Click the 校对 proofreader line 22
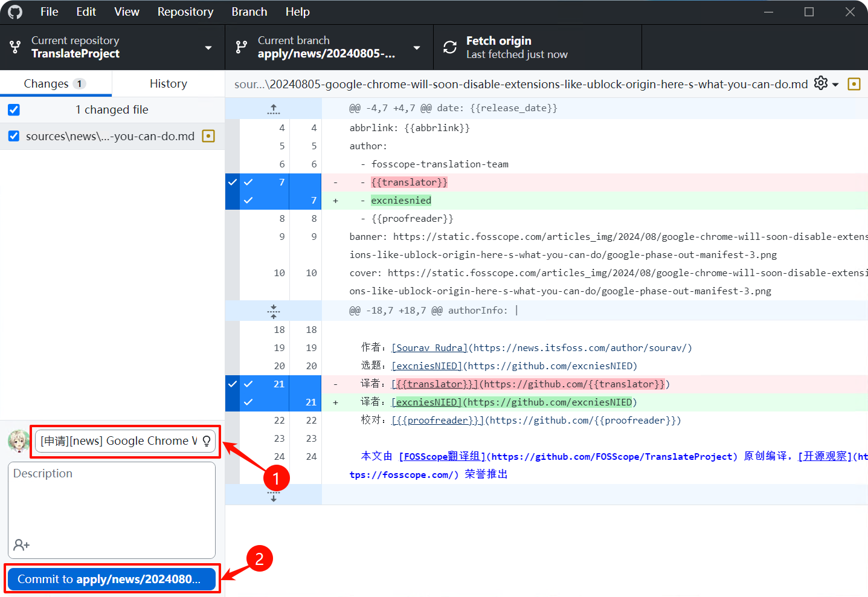868x597 pixels. 521,420
